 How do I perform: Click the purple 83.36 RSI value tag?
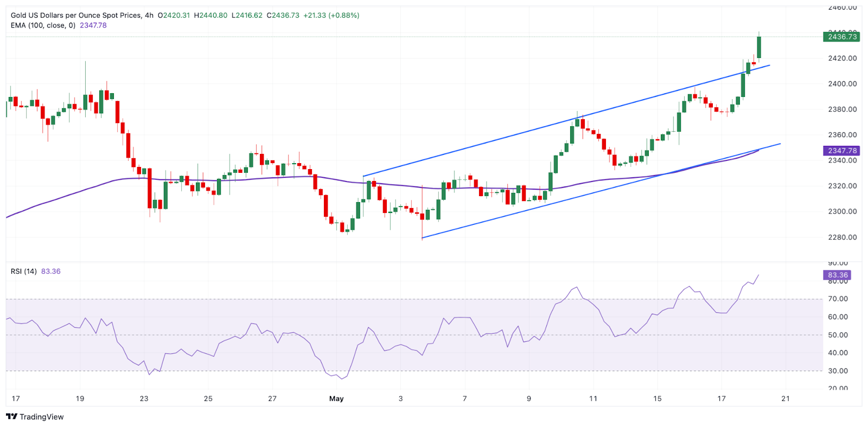(x=837, y=275)
